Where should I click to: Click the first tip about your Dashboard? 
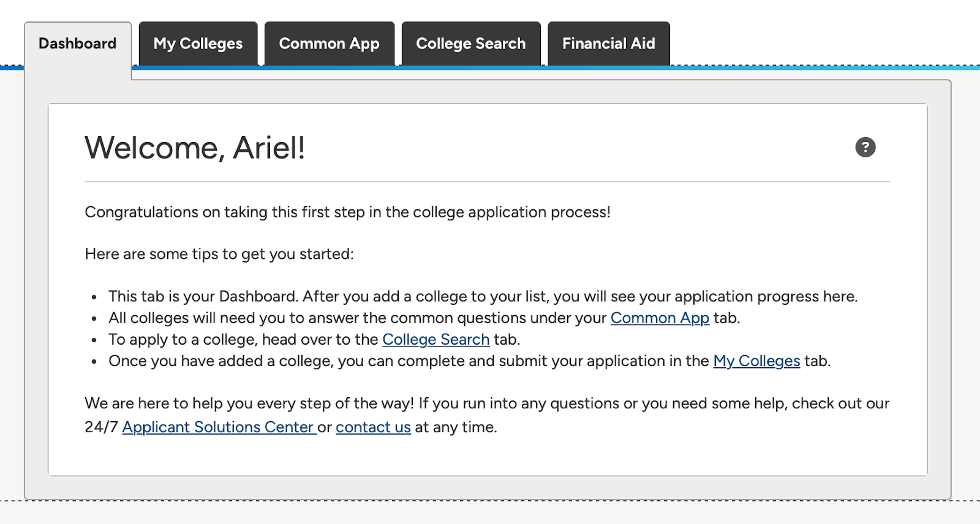click(483, 297)
